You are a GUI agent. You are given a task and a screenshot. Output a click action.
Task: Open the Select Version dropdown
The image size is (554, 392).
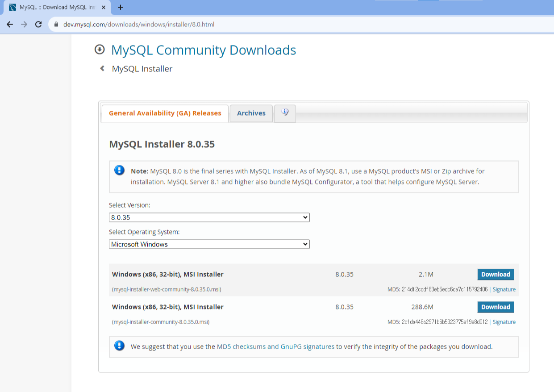coord(209,217)
